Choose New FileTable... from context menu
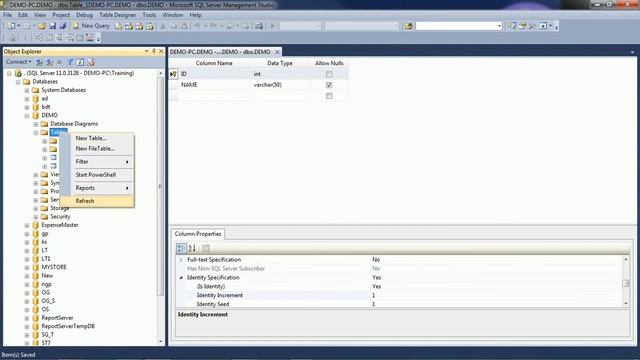The height and width of the screenshot is (360, 640). tap(95, 149)
